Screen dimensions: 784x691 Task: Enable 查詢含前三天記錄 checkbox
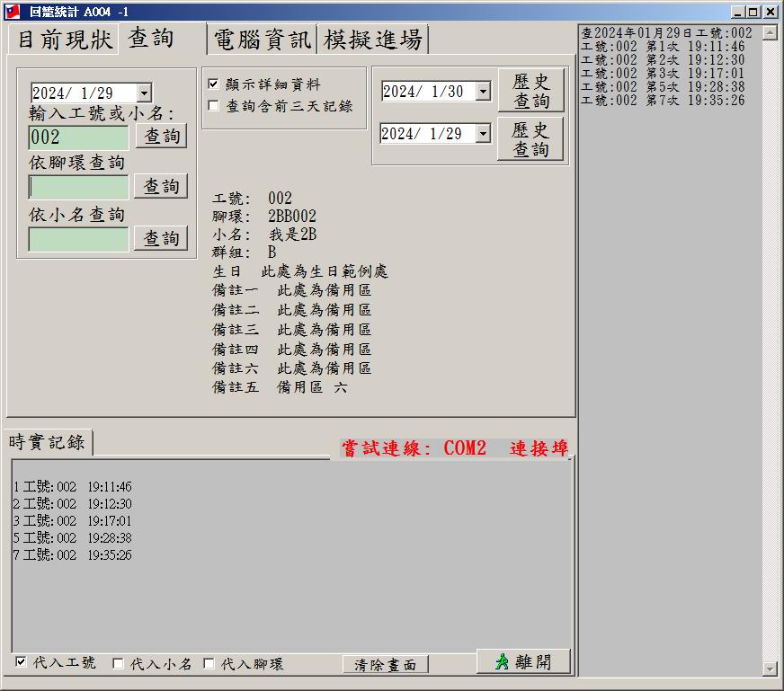click(x=214, y=106)
